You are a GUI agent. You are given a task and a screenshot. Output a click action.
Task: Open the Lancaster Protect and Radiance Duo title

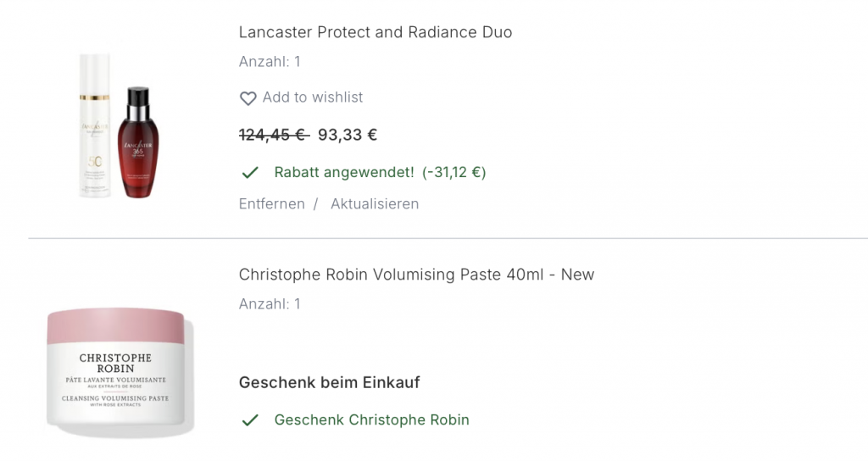pyautogui.click(x=376, y=32)
